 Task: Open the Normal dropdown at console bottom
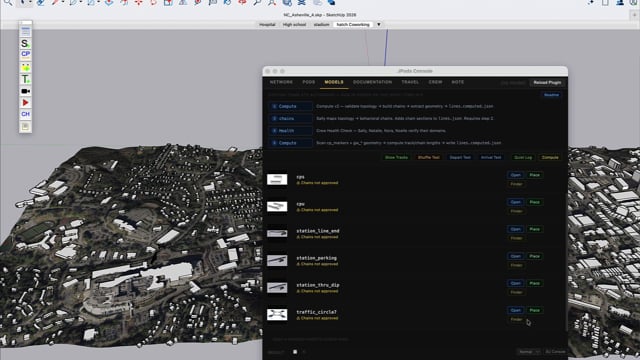point(529,352)
